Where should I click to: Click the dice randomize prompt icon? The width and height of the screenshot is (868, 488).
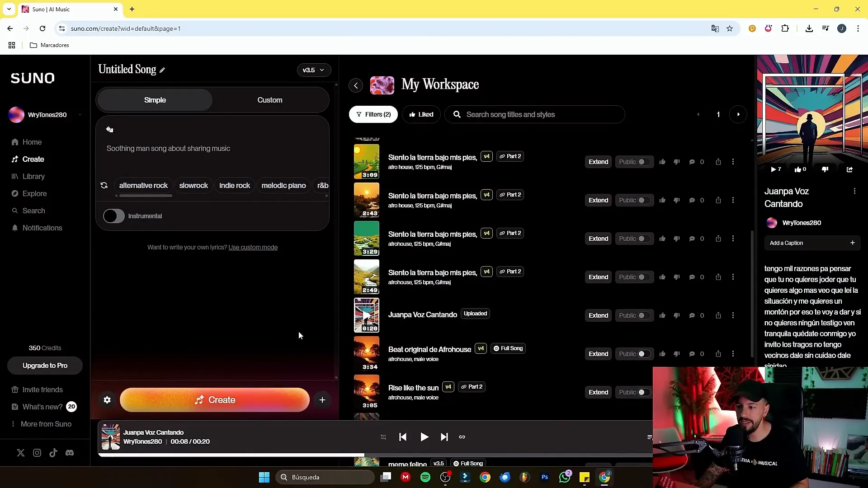pos(109,130)
